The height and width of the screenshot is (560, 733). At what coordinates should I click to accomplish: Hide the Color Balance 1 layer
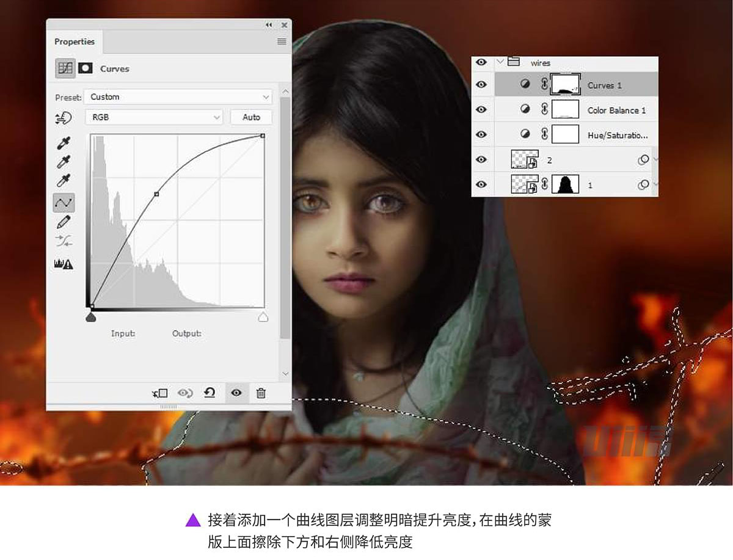(481, 110)
